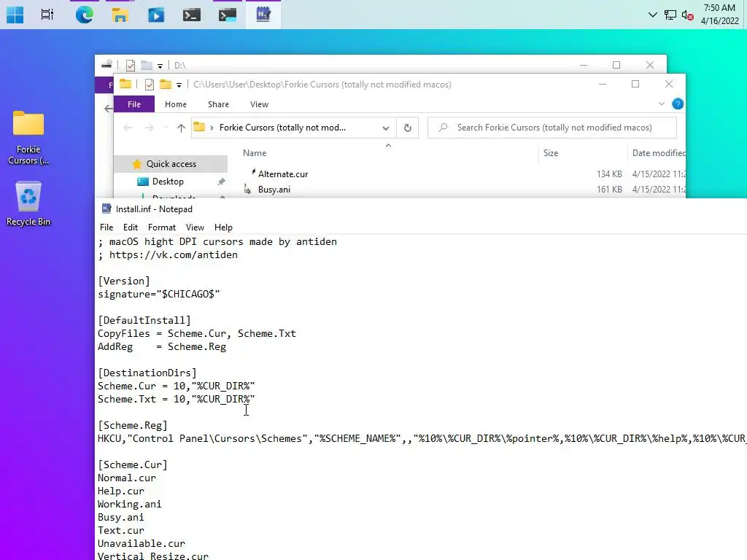Viewport: 747px width, 560px height.
Task: Open the first terminal taskbar icon
Action: (192, 15)
